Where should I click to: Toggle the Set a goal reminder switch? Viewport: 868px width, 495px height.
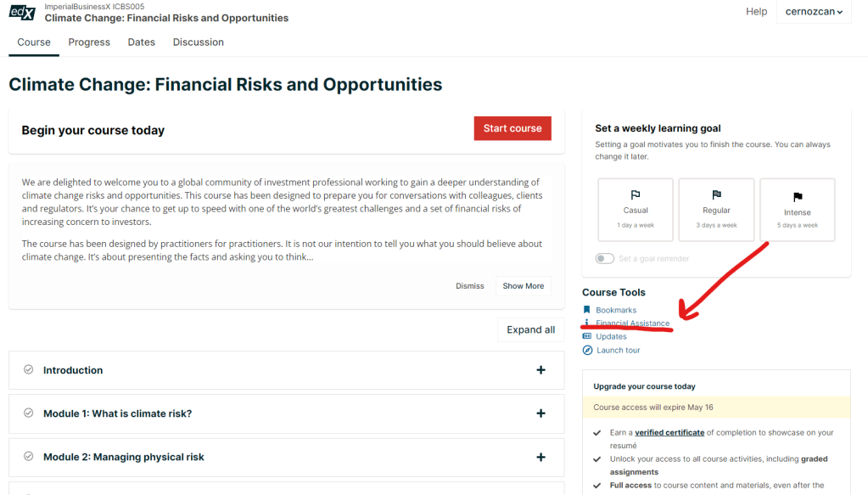[x=605, y=258]
